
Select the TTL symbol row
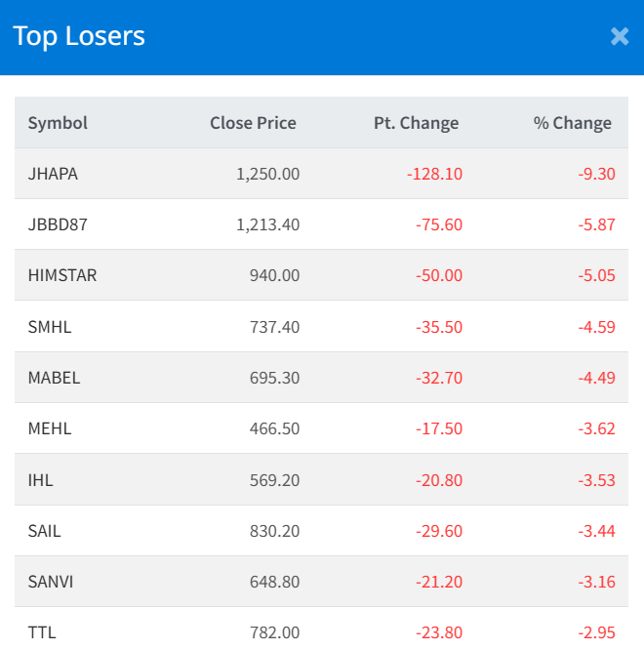(42, 631)
